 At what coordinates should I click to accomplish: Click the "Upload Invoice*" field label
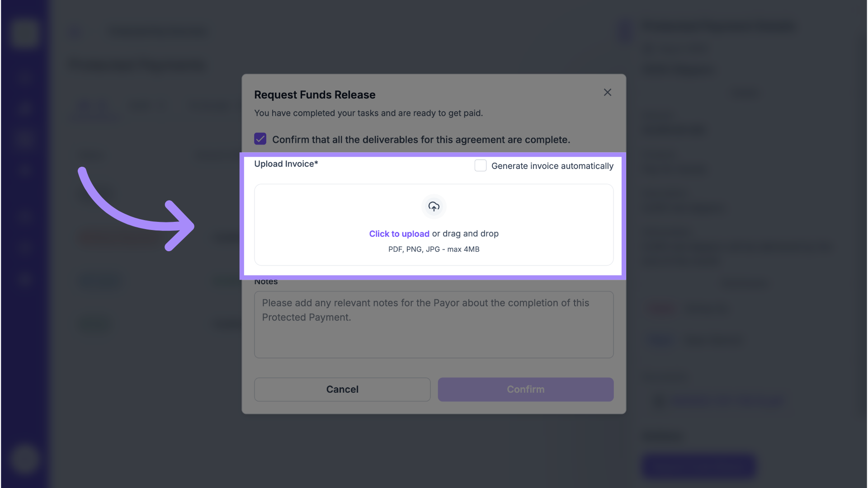pos(286,164)
